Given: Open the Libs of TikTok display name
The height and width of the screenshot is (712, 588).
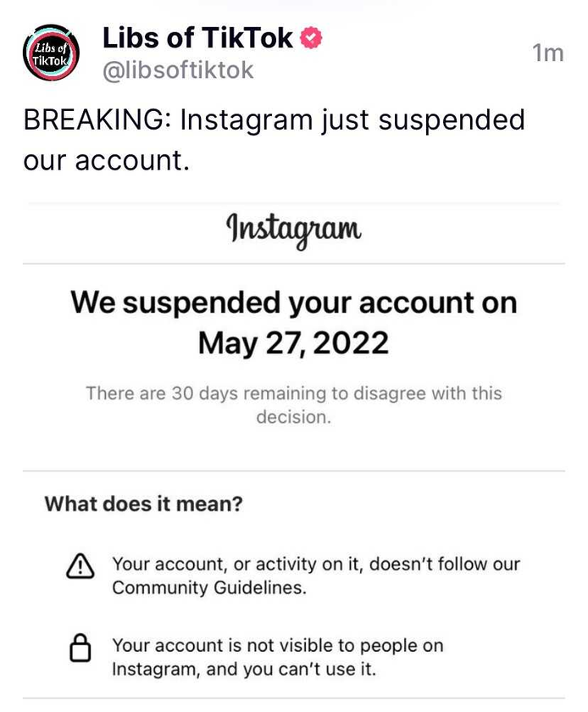Looking at the screenshot, I should coord(197,37).
